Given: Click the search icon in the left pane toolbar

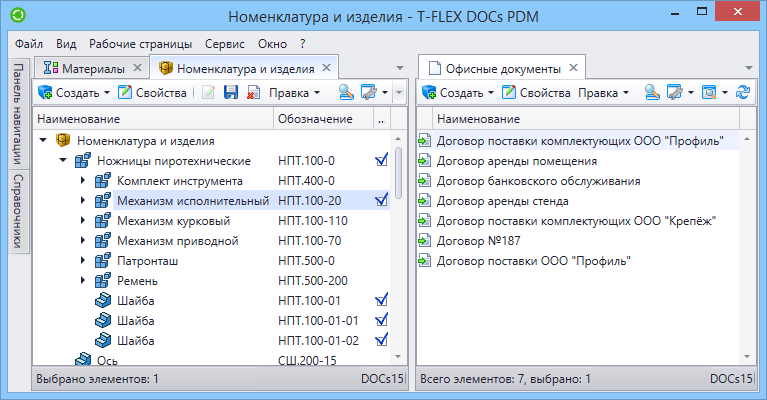Looking at the screenshot, I should coord(346,92).
